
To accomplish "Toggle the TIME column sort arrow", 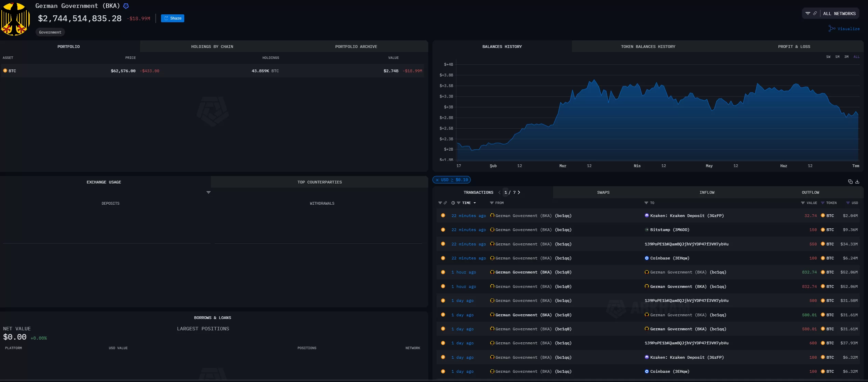I will tap(475, 203).
